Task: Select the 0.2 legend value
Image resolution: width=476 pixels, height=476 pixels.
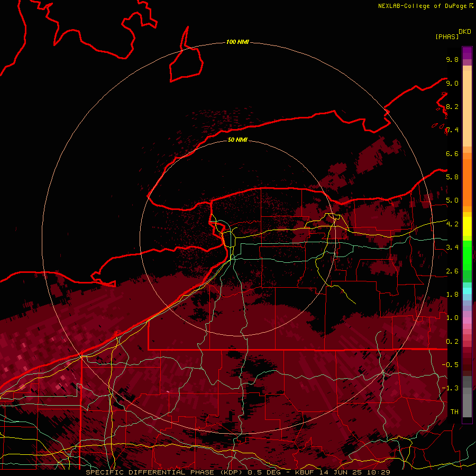Action: point(452,342)
